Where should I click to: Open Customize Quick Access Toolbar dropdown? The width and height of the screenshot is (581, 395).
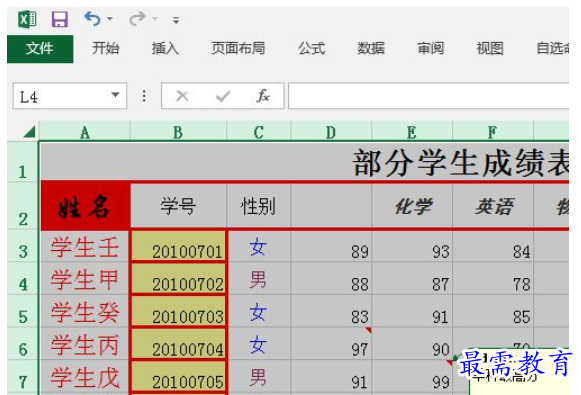[176, 20]
